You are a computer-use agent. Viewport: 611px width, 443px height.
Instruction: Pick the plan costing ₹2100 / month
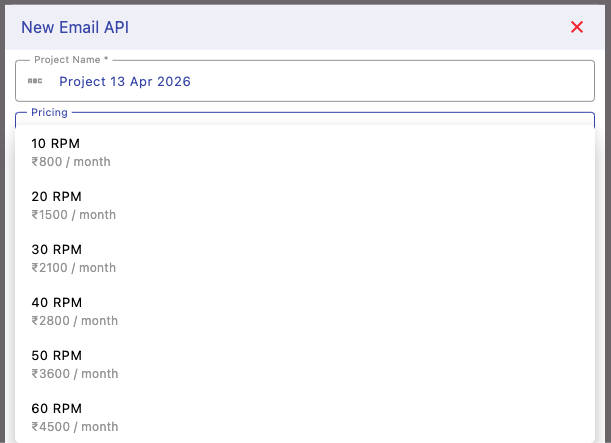click(x=74, y=268)
